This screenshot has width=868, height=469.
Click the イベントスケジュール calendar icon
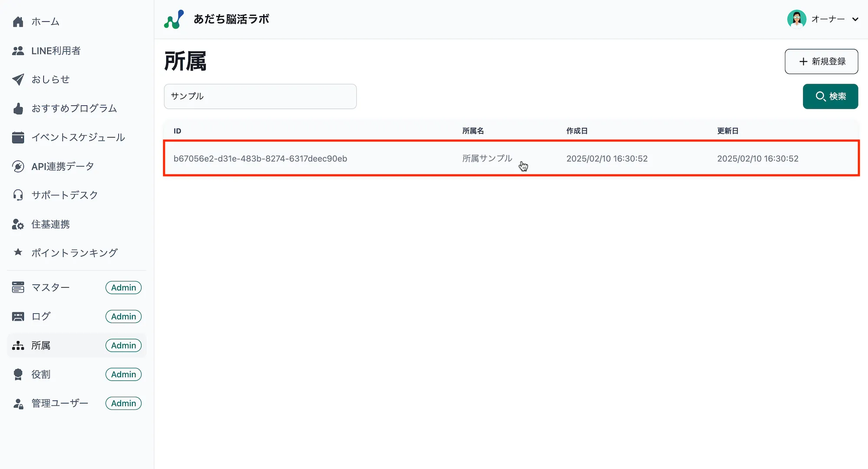coord(18,138)
